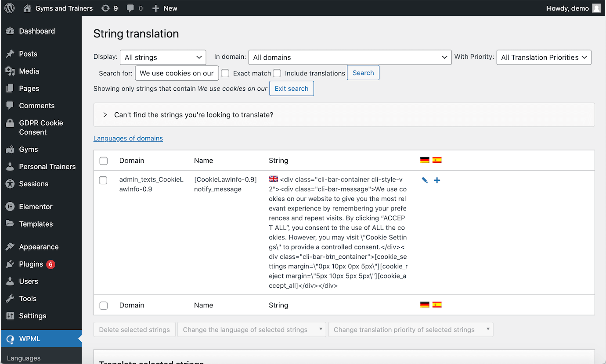Select all strings with the header checkbox
This screenshot has height=364, width=606.
(104, 161)
